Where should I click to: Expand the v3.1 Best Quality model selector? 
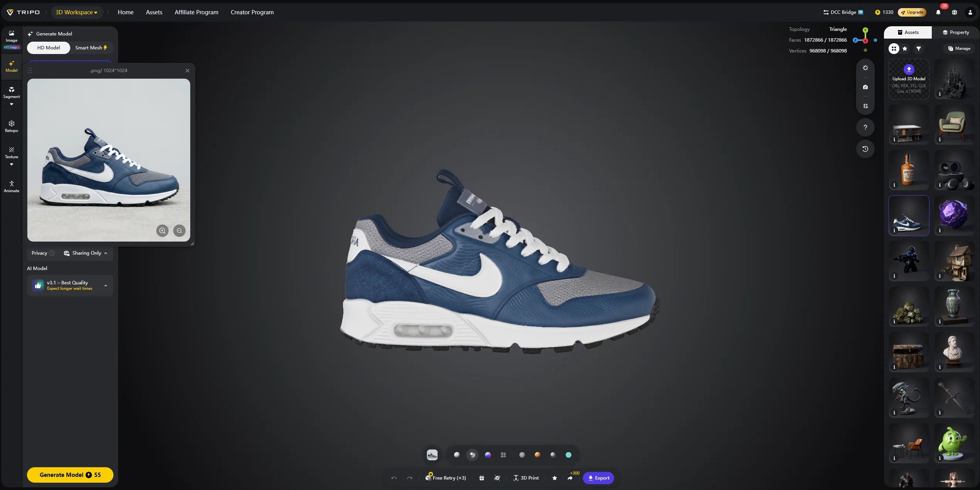click(x=70, y=286)
